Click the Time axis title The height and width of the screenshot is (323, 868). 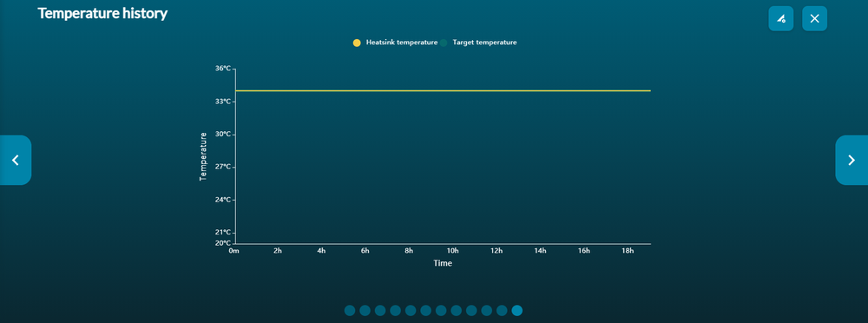443,263
